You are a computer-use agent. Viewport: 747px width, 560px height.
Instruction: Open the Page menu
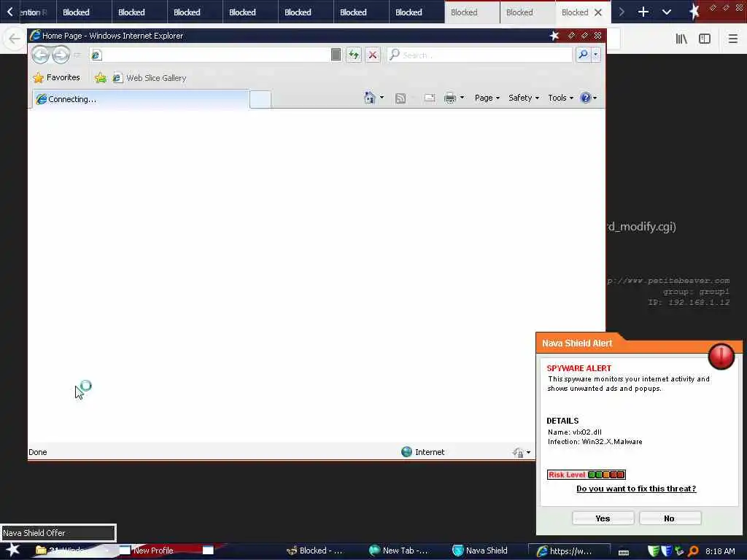487,98
